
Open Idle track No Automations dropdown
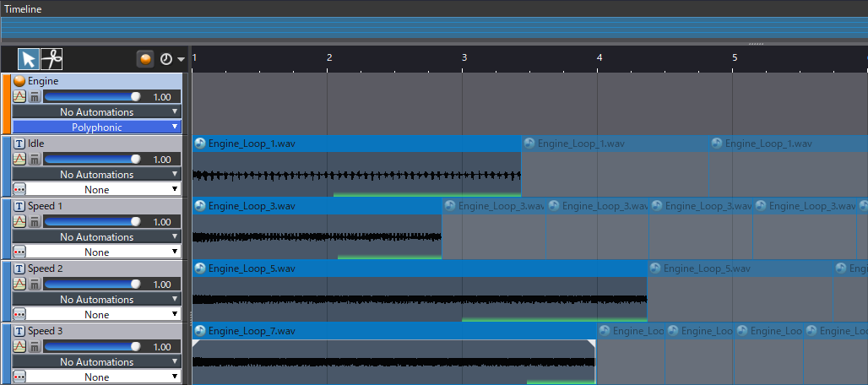(97, 174)
